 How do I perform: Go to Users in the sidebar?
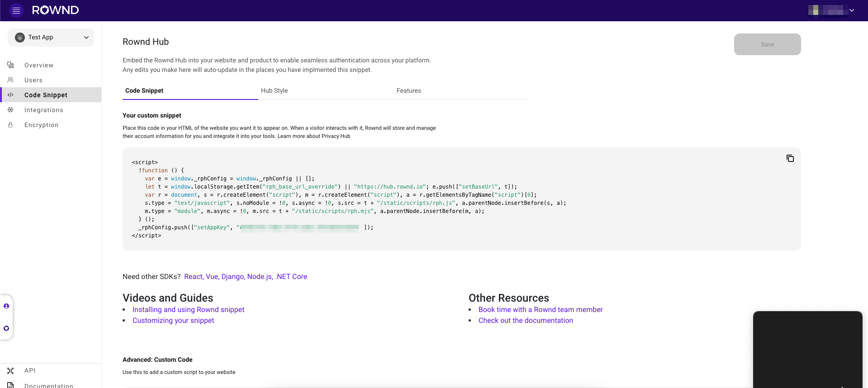pos(51,80)
